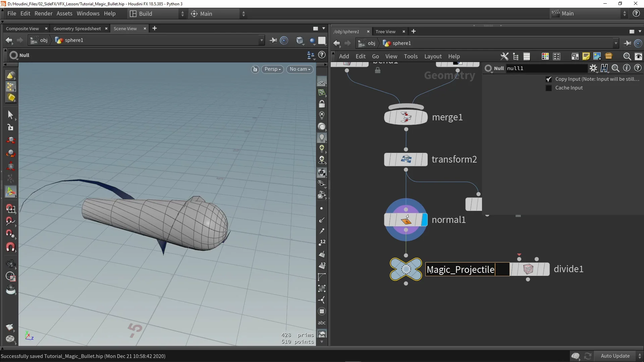Open the Render menu
The height and width of the screenshot is (362, 644).
pos(44,13)
